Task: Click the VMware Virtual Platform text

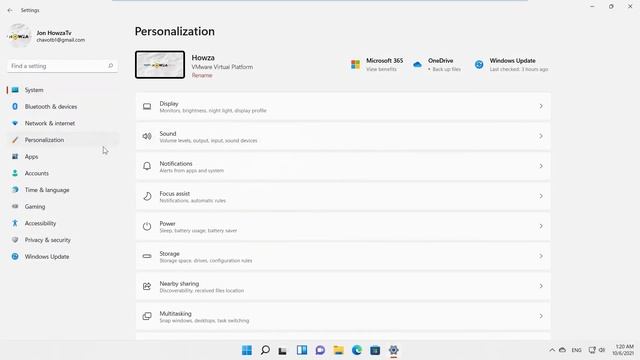Action: (222, 67)
